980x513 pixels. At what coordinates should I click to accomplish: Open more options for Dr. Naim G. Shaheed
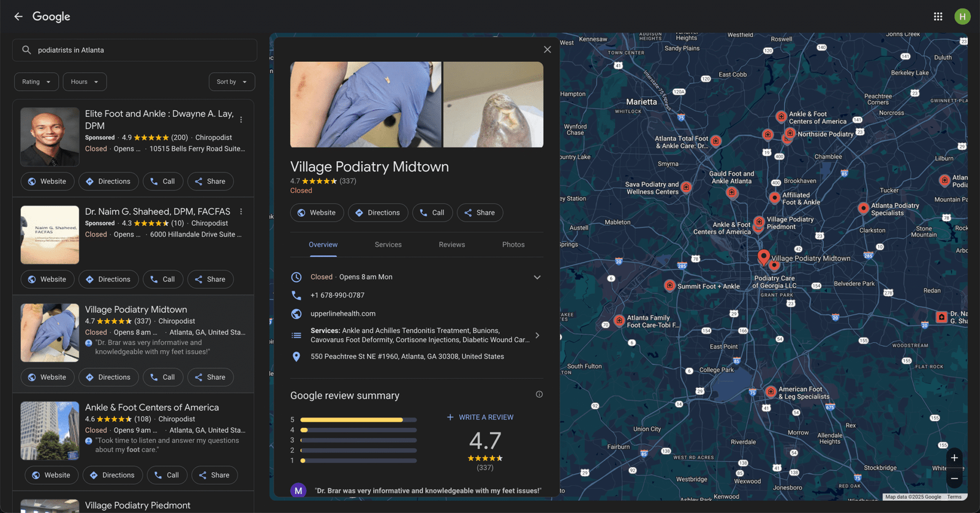point(241,212)
